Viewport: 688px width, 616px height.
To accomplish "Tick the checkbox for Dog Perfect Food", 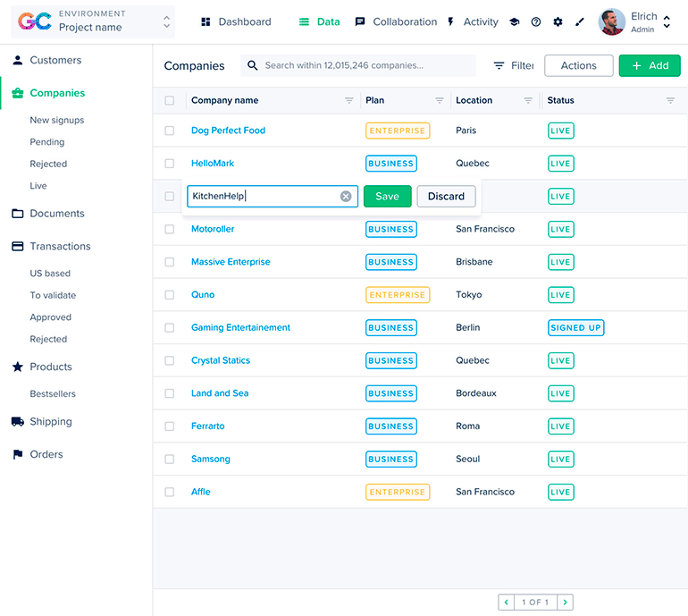I will tap(170, 131).
